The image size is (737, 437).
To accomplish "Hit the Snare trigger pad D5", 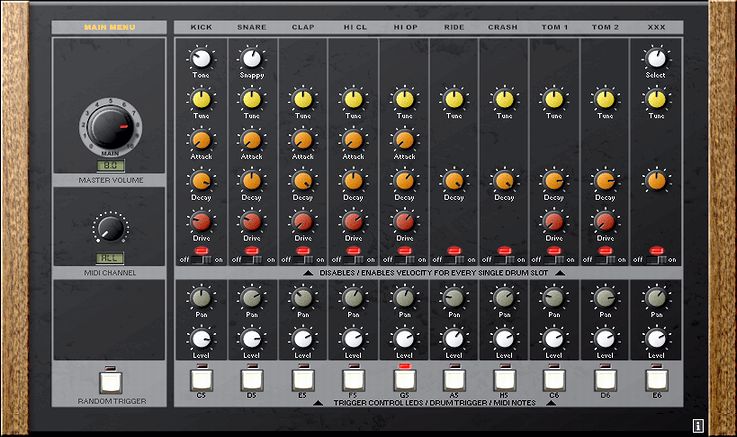I will [252, 381].
